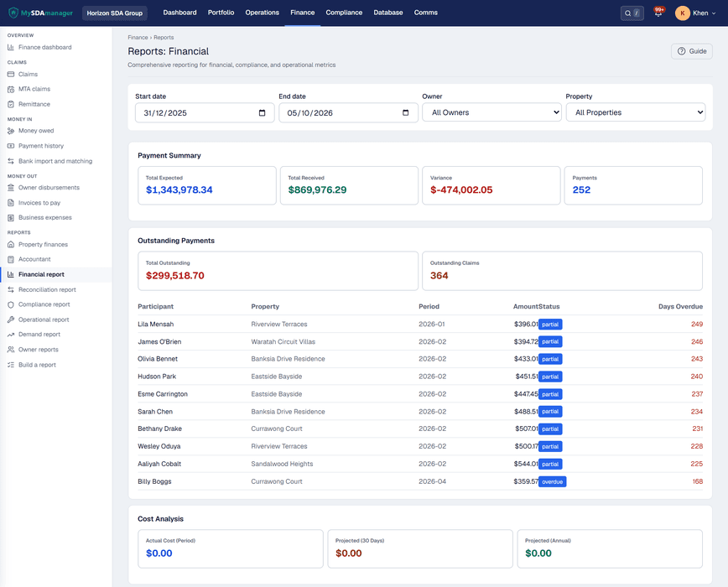Image resolution: width=728 pixels, height=587 pixels.
Task: Click Sandalwood Heights property cell
Action: click(x=282, y=464)
